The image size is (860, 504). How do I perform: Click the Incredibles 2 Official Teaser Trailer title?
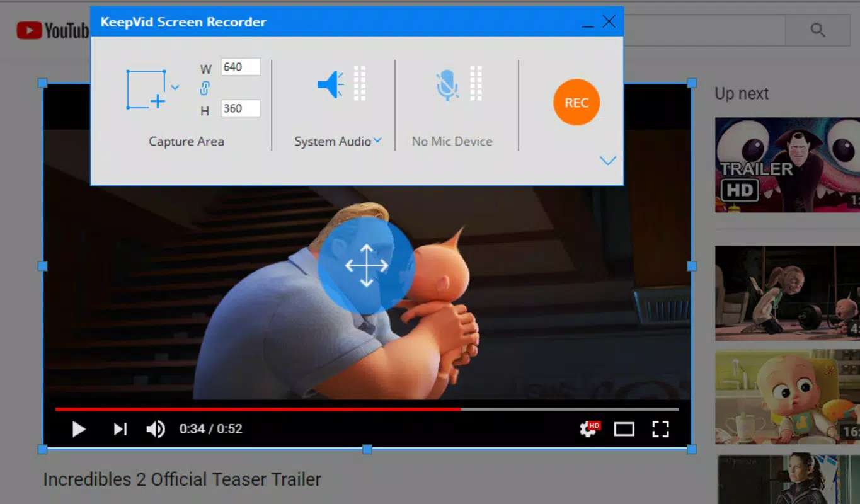point(182,479)
